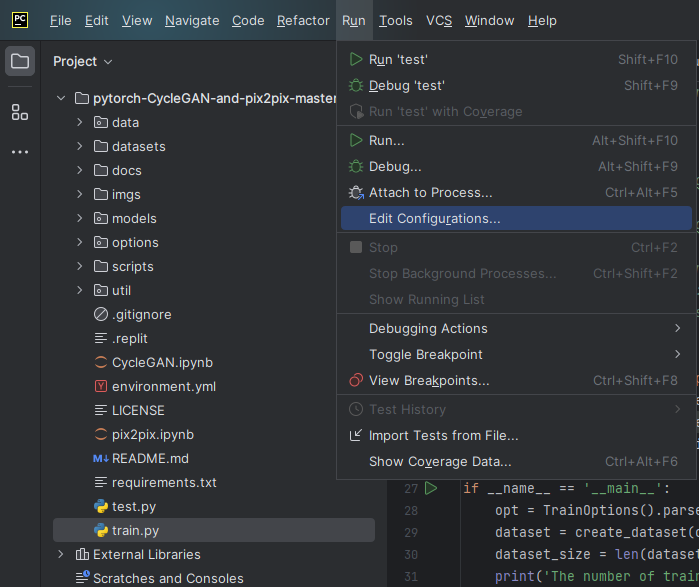Open the Structure tool window icon
Image resolution: width=699 pixels, height=587 pixels.
point(20,112)
